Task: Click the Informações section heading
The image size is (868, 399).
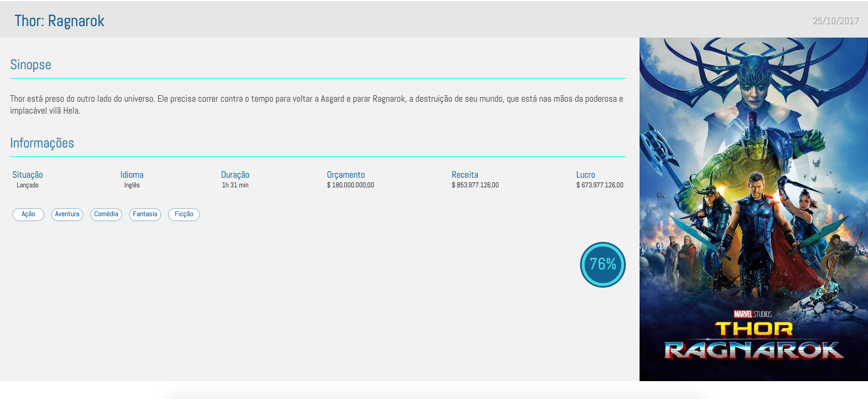Action: tap(42, 143)
